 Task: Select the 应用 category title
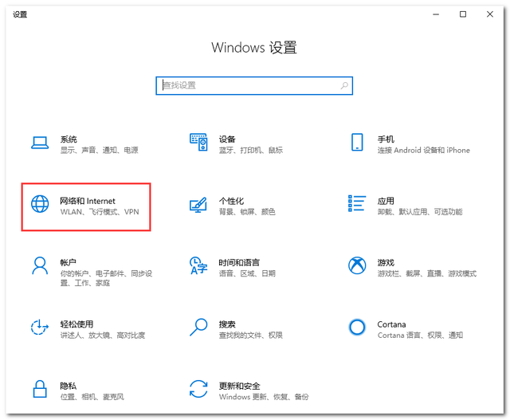tap(386, 201)
